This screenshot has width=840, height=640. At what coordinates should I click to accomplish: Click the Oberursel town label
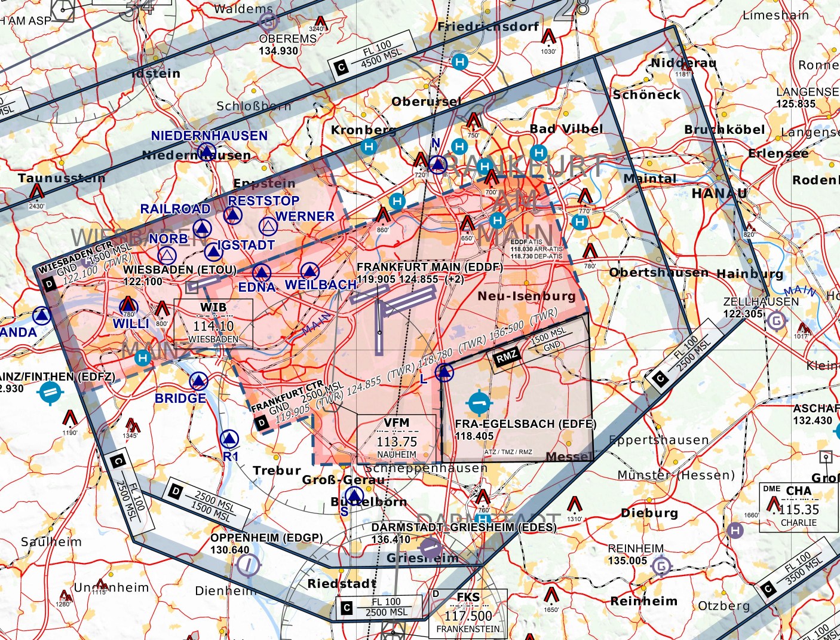[426, 102]
